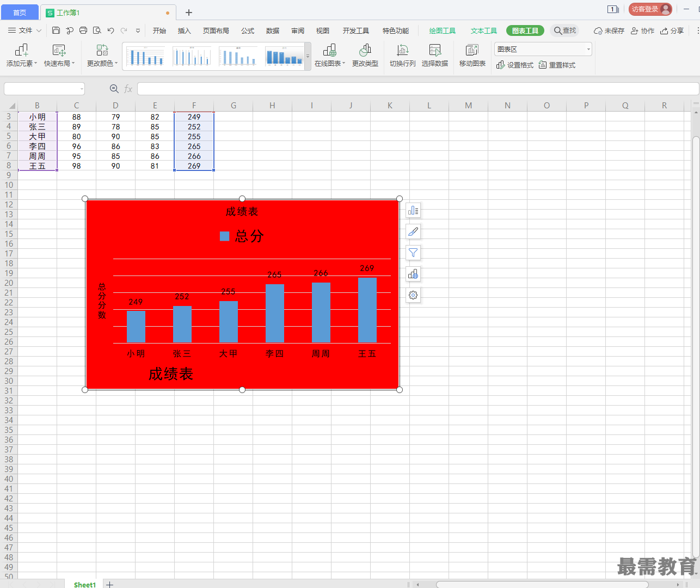Click Select Data (选择数据)

435,56
